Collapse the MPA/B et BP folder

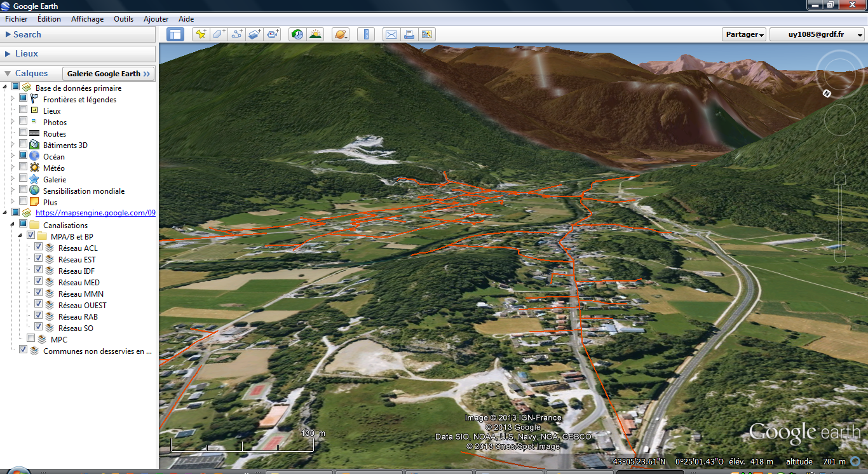(21, 236)
